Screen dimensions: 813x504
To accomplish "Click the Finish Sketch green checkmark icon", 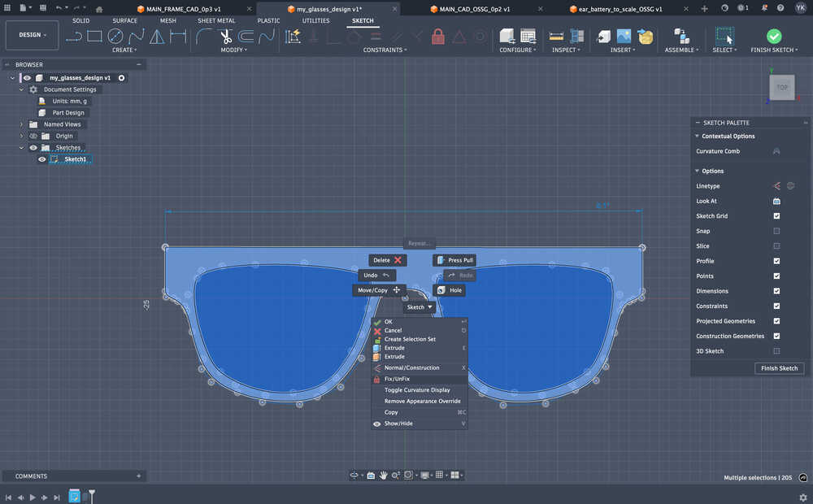I will [x=773, y=36].
